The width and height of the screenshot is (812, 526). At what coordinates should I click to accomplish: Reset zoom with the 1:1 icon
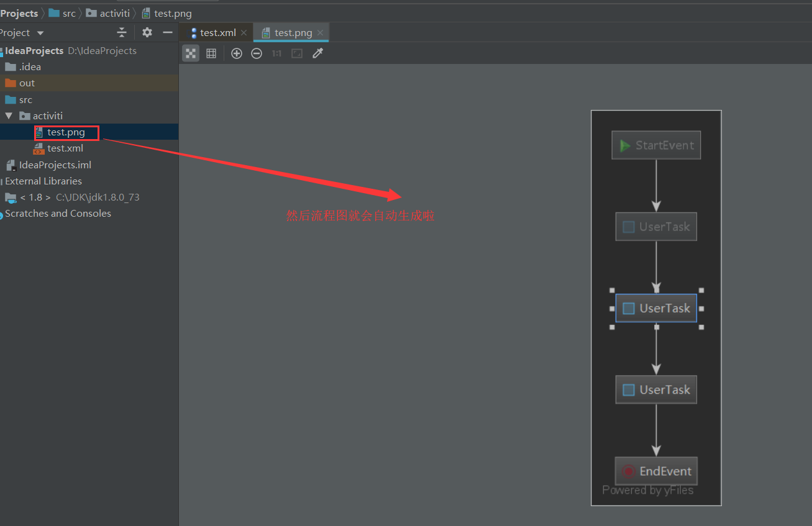(x=276, y=53)
